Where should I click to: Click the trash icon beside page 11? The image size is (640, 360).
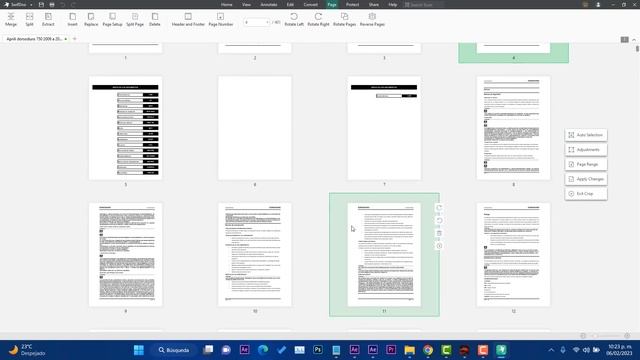pyautogui.click(x=439, y=233)
